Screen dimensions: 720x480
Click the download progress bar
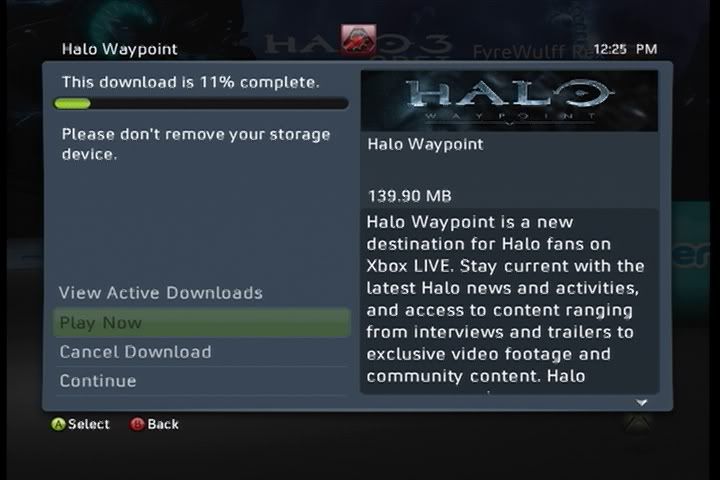point(201,103)
